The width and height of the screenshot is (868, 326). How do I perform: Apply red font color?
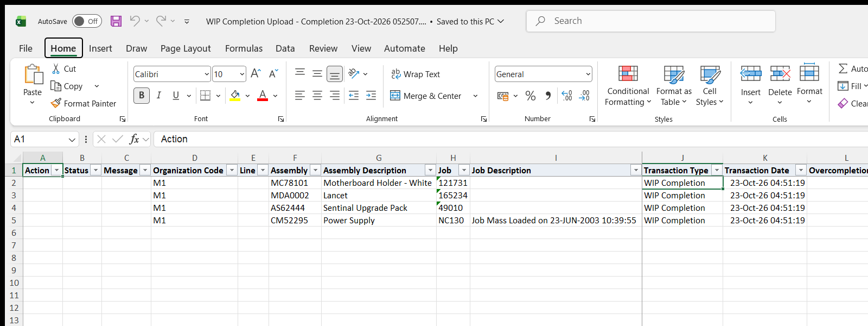point(263,96)
